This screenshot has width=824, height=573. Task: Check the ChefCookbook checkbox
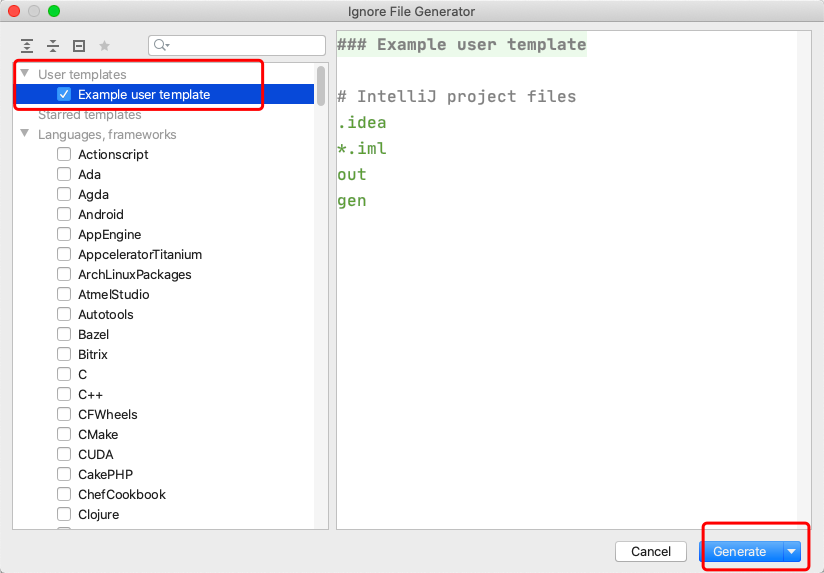point(64,494)
